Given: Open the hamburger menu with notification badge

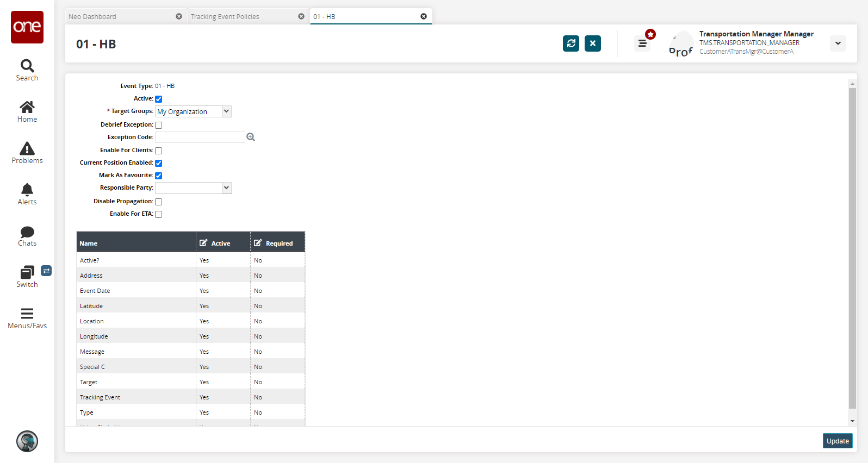Looking at the screenshot, I should (x=642, y=43).
